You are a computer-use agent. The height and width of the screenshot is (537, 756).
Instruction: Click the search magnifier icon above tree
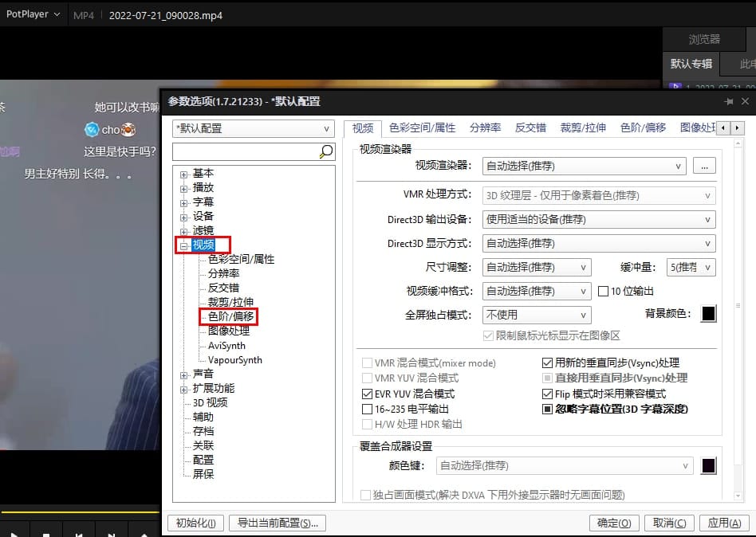[325, 151]
